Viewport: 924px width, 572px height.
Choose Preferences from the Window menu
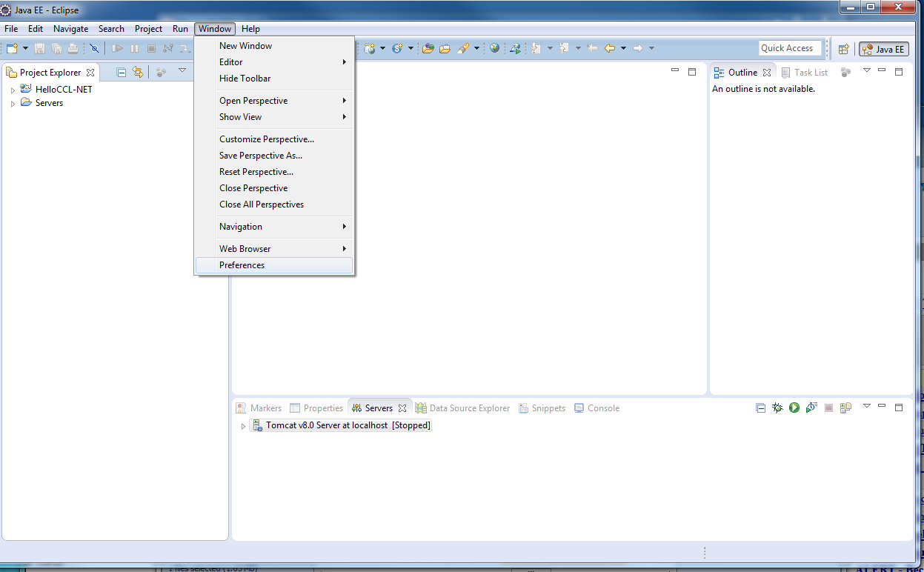click(x=242, y=265)
